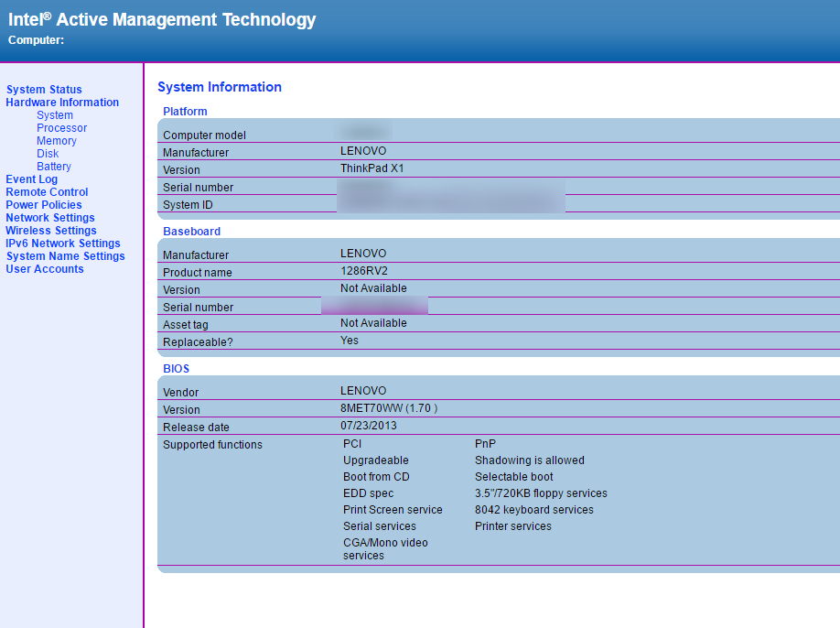The width and height of the screenshot is (840, 628).
Task: Go to the Disk information page
Action: [x=48, y=154]
